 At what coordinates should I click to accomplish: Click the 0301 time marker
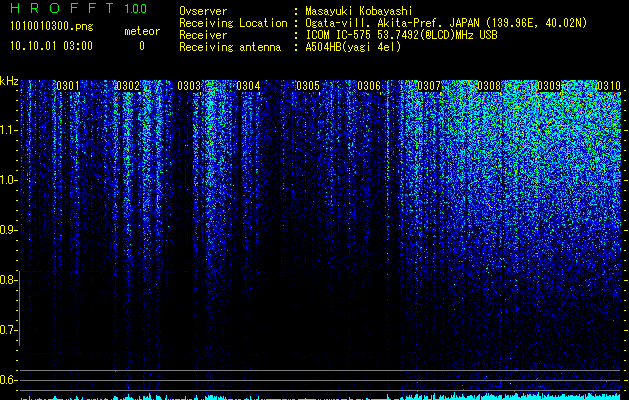click(68, 86)
